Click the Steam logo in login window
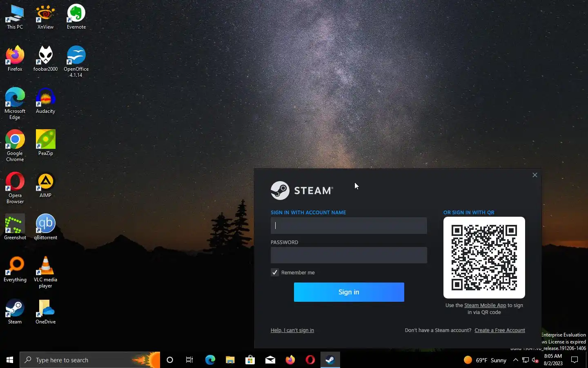Screen dimensions: 588x368 tap(302, 191)
